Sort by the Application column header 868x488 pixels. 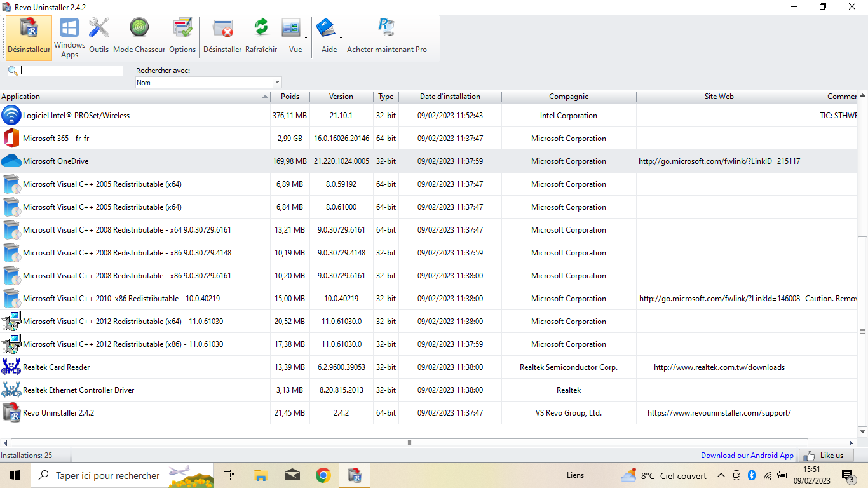tap(135, 97)
